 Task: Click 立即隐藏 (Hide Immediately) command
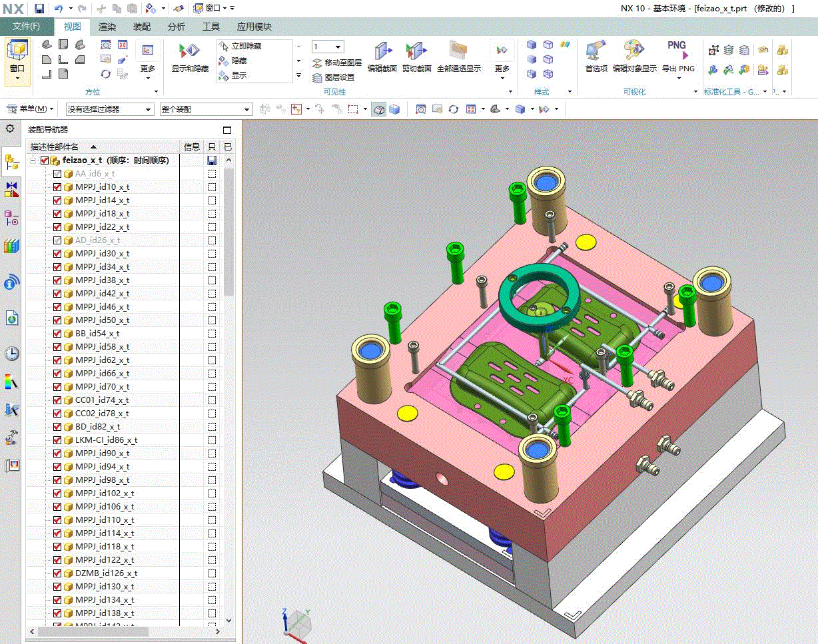(240, 46)
